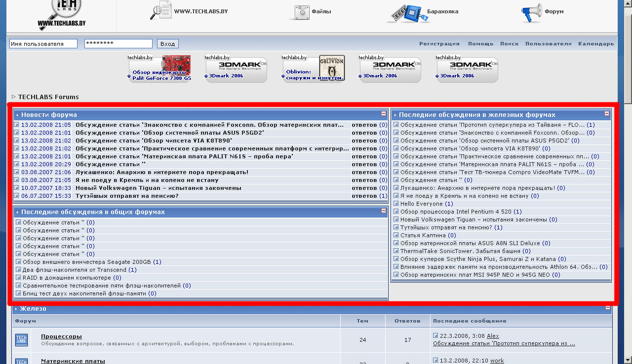Image resolution: width=632 pixels, height=364 pixels.
Task: Open the Регистрация menu link
Action: click(439, 43)
